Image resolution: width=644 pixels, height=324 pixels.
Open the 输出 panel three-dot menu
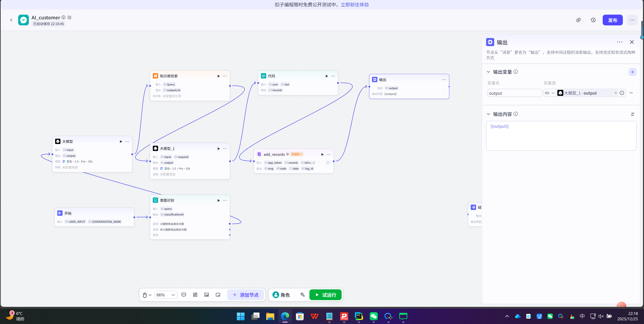[x=619, y=42]
